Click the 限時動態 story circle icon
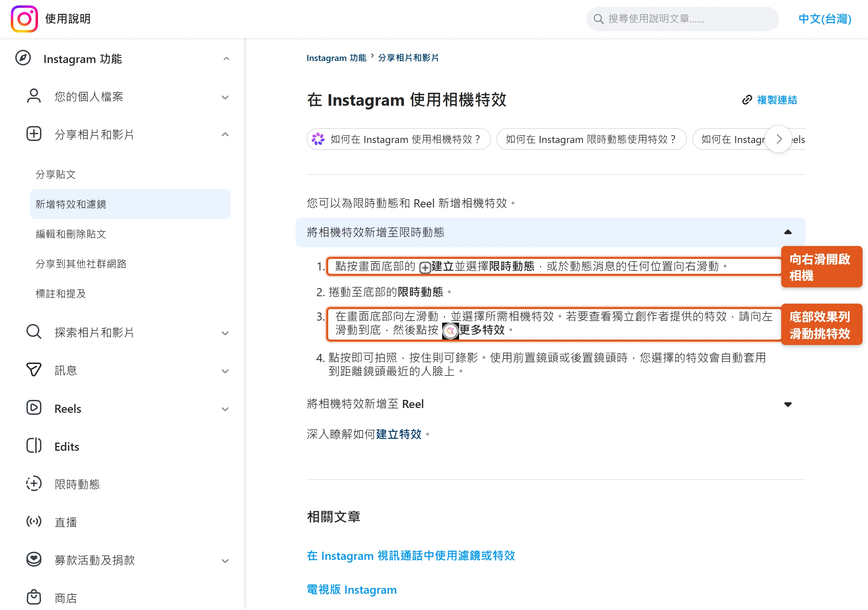Image resolution: width=868 pixels, height=610 pixels. tap(34, 484)
